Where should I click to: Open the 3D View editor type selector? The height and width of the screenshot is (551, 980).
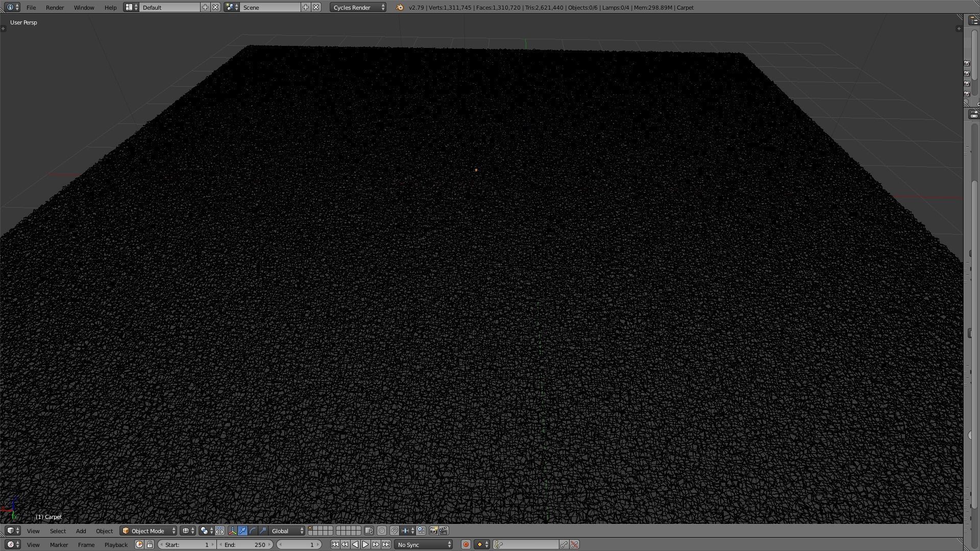tap(13, 531)
